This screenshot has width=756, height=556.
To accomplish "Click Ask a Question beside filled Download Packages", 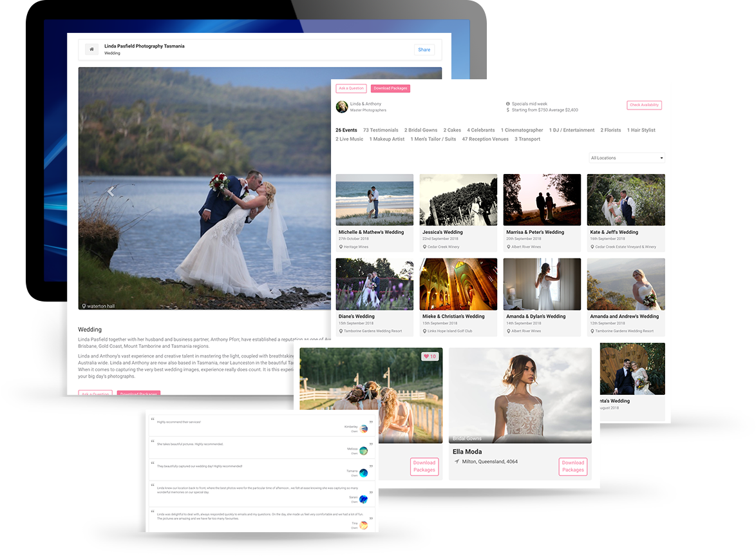I will point(351,88).
